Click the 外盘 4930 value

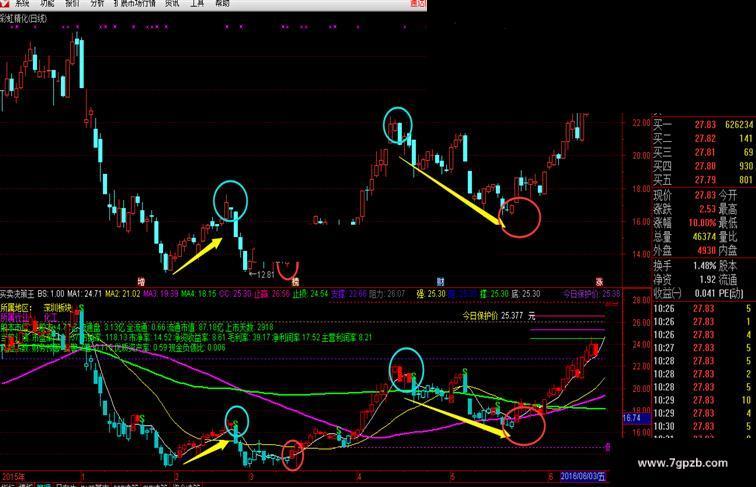[x=706, y=250]
